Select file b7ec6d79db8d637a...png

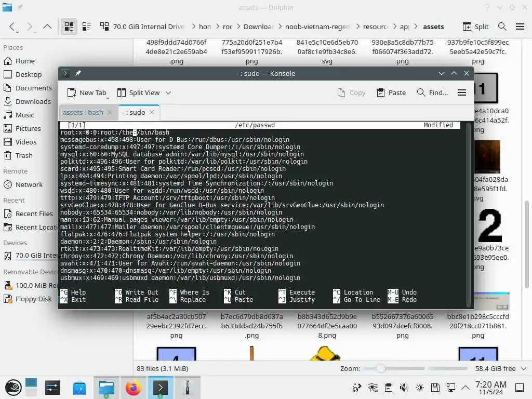pyautogui.click(x=252, y=326)
